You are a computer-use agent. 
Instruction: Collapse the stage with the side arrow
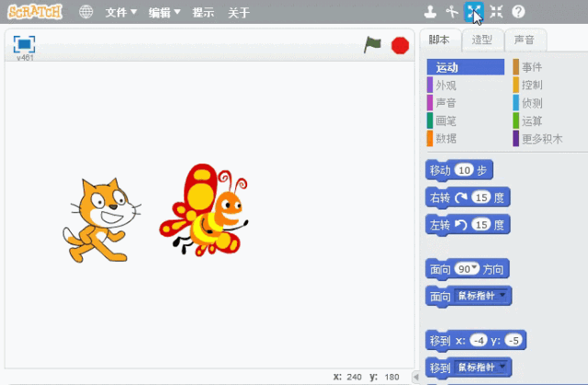(x=415, y=377)
